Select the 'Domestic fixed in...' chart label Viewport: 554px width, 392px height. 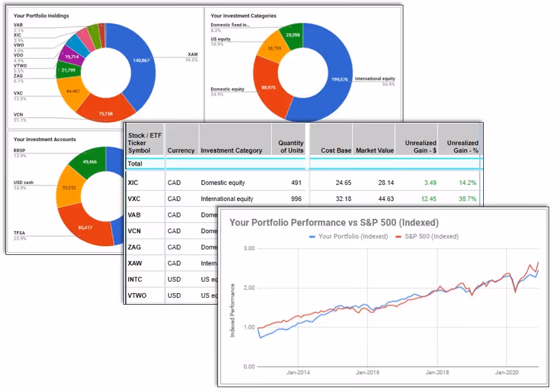230,25
